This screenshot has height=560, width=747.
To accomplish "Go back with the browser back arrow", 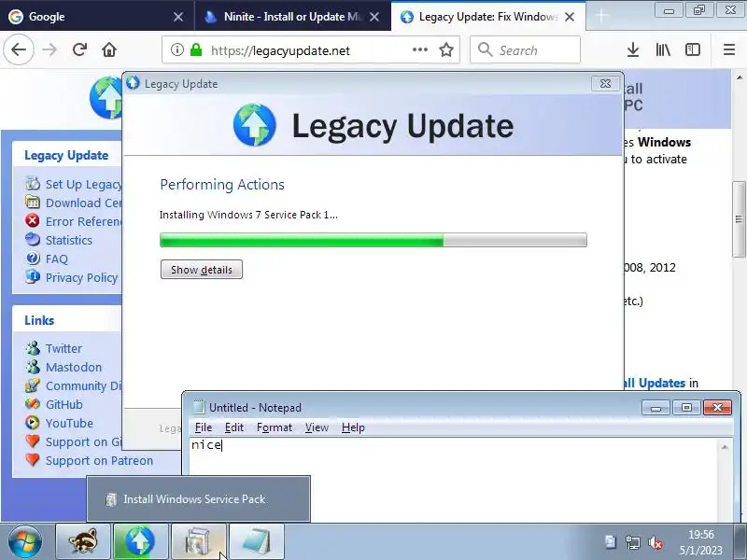I will [x=19, y=49].
